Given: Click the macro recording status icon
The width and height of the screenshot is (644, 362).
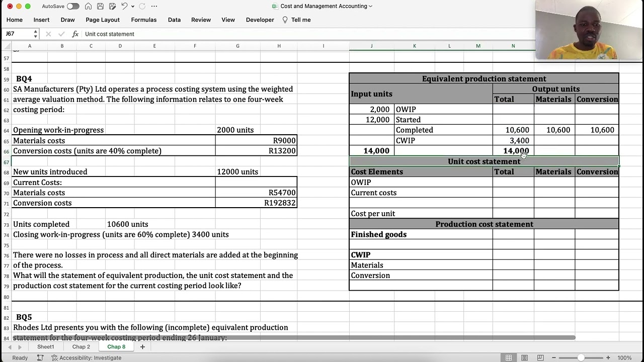Looking at the screenshot, I should [41, 358].
